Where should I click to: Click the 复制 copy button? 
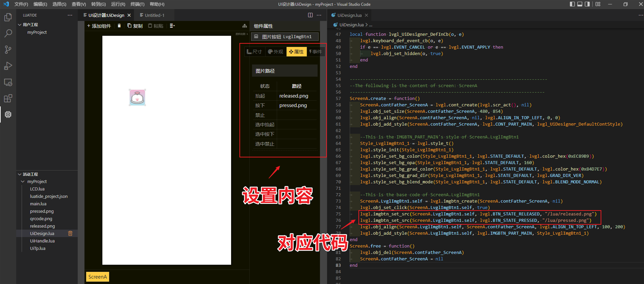click(x=135, y=26)
